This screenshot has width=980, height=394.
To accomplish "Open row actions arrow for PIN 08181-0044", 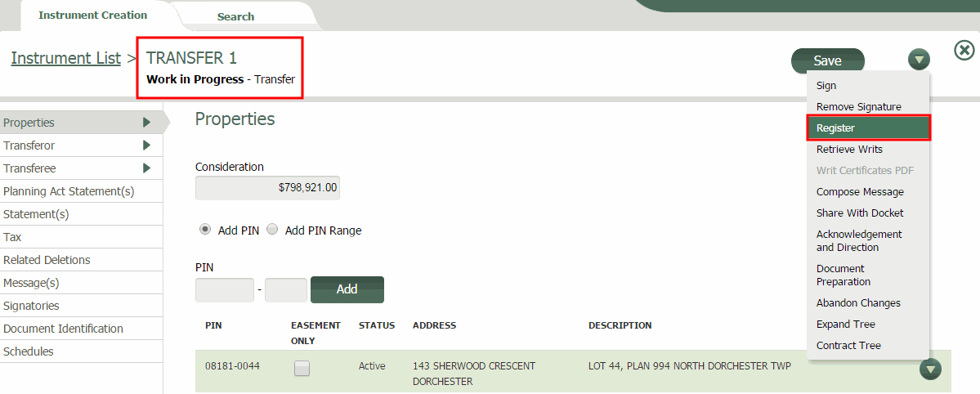I will point(930,369).
